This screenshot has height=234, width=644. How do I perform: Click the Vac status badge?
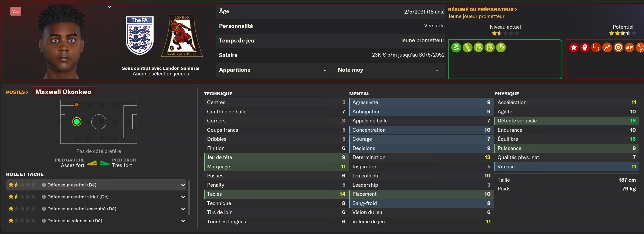[x=16, y=11]
